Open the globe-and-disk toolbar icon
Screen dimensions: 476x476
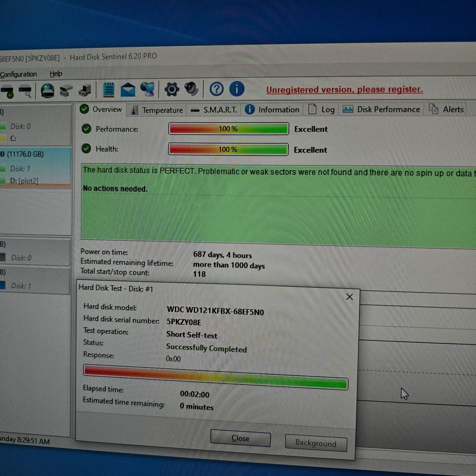pyautogui.click(x=47, y=91)
